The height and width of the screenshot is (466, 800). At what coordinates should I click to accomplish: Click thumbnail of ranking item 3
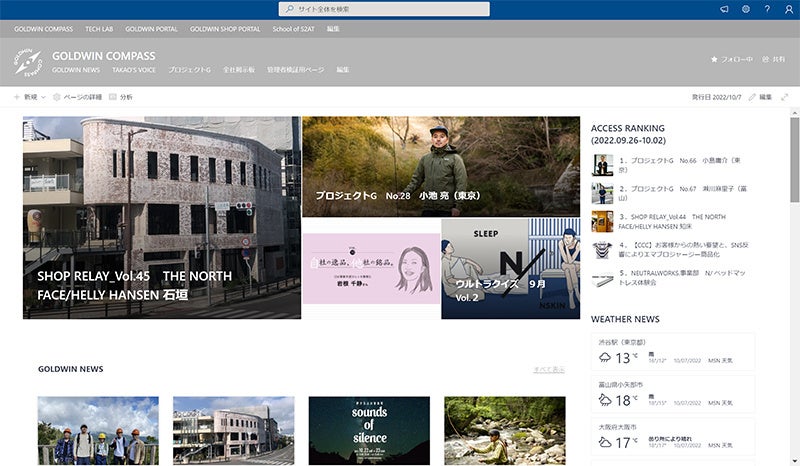click(x=602, y=222)
